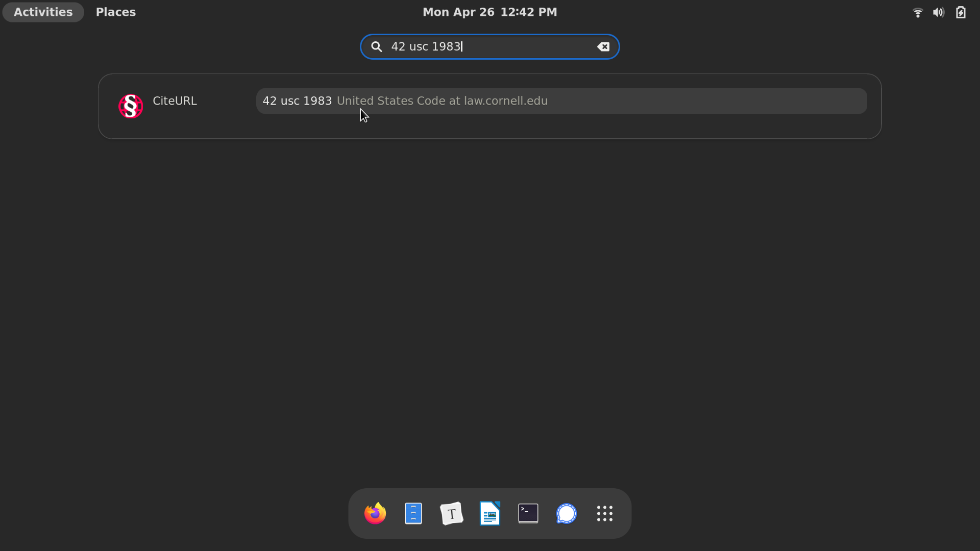Launch the Files manager from dock

point(413,513)
